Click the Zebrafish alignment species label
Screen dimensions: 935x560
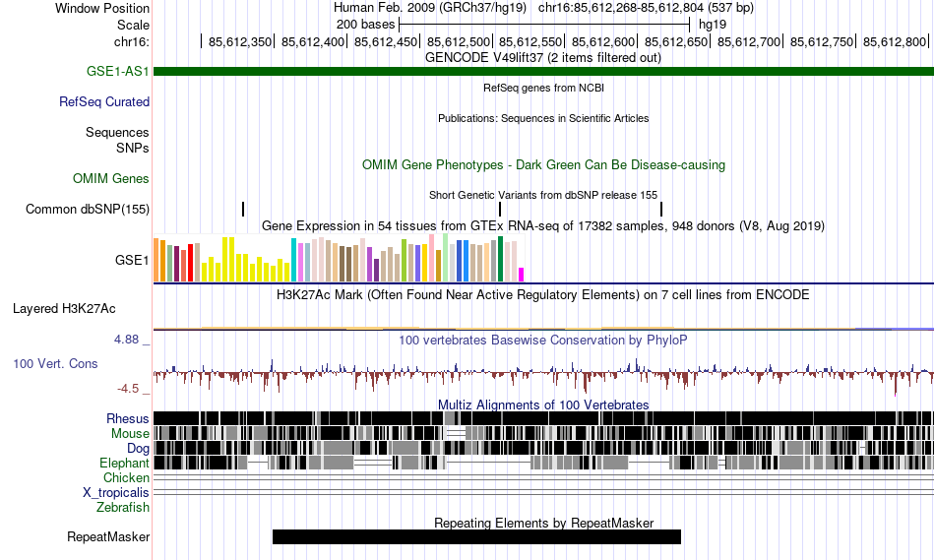pos(123,508)
